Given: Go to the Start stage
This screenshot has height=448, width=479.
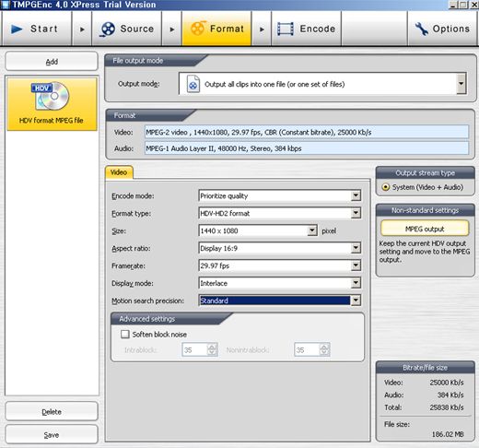Looking at the screenshot, I should [37, 29].
